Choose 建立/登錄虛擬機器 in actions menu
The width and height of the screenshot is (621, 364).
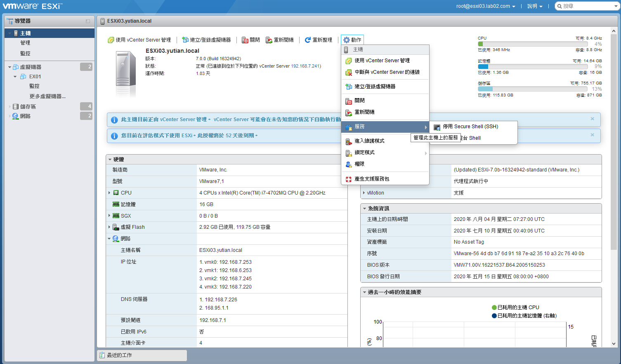point(385,87)
